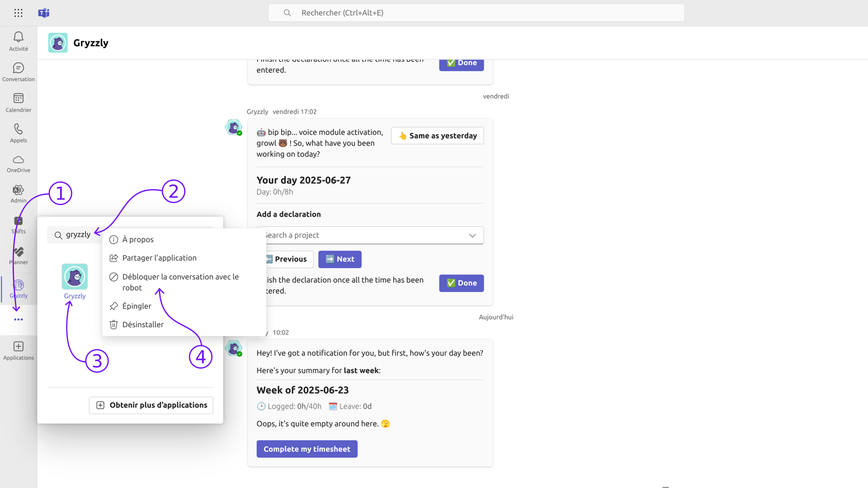Open the Activité notifications bell

point(18,41)
